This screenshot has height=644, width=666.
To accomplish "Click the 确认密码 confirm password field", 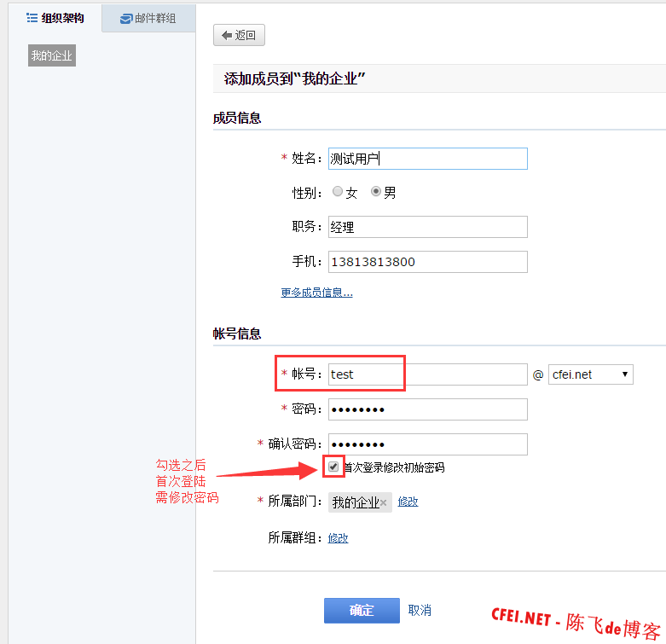I will coord(427,444).
